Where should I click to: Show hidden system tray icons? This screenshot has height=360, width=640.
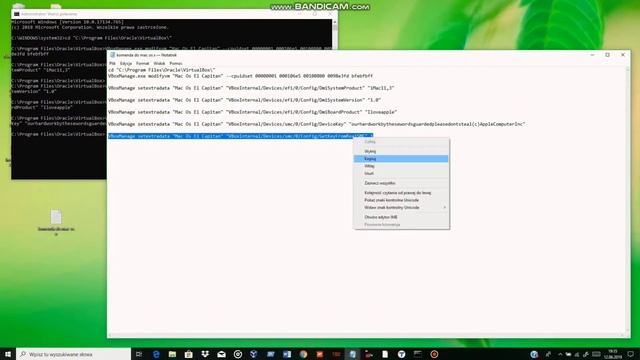pos(560,354)
